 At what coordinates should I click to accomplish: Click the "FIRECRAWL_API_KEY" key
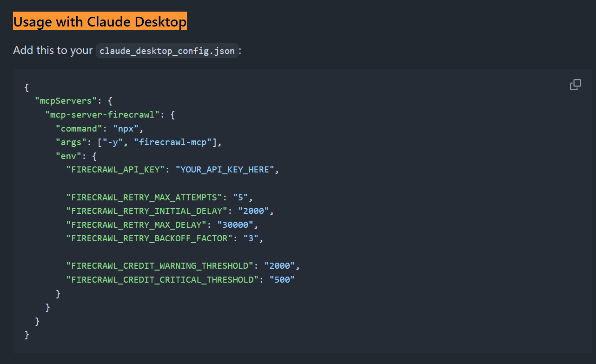click(115, 170)
